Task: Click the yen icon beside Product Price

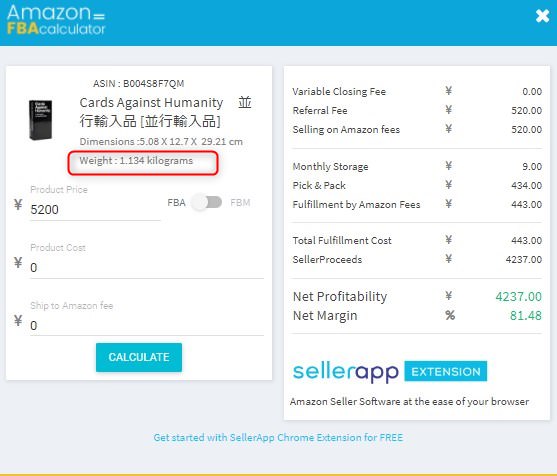Action: 18,205
